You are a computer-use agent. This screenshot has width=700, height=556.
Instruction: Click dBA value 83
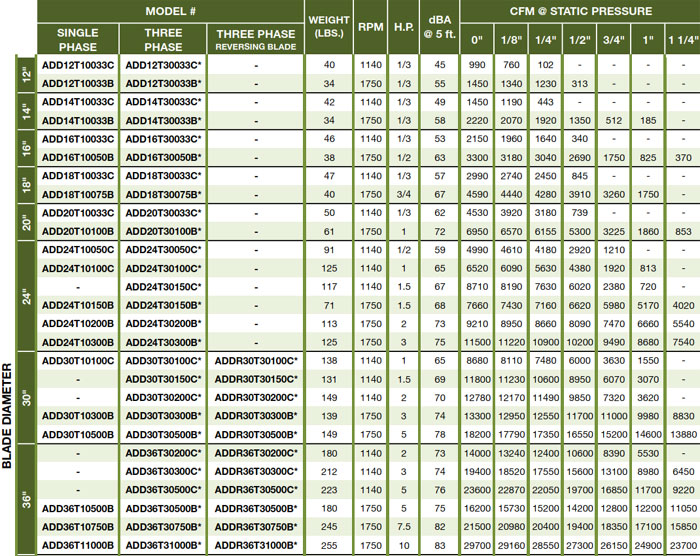click(440, 545)
